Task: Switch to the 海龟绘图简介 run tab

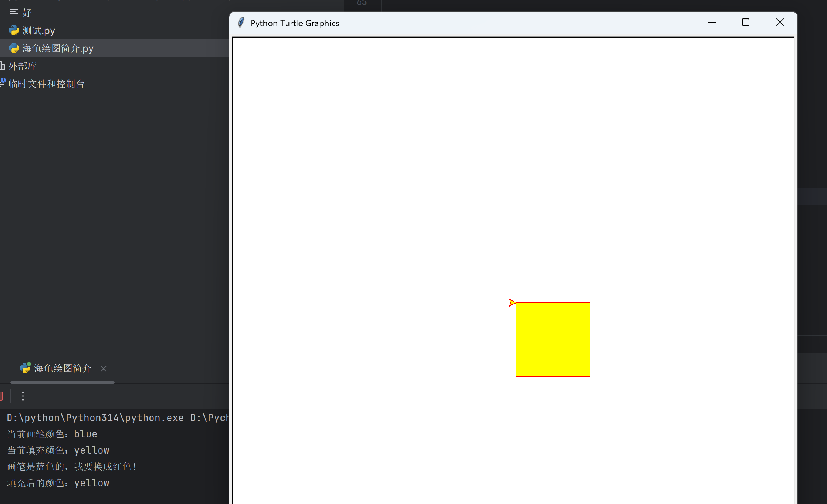Action: click(x=61, y=368)
